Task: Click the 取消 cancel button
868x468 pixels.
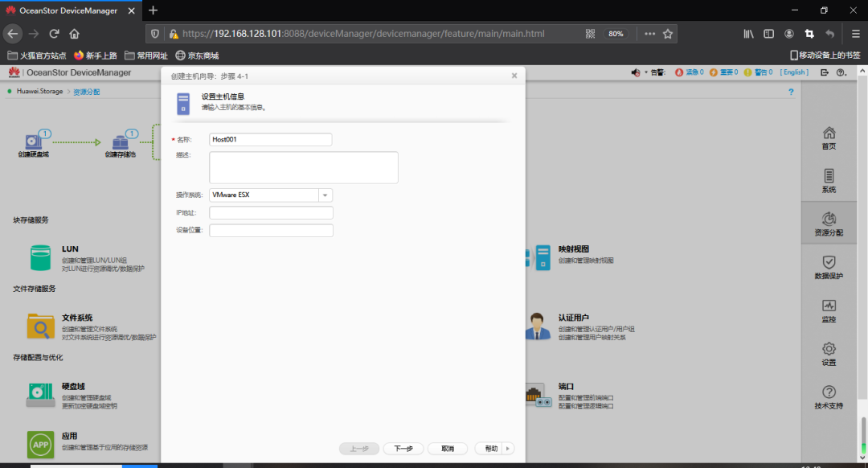Action: point(448,449)
